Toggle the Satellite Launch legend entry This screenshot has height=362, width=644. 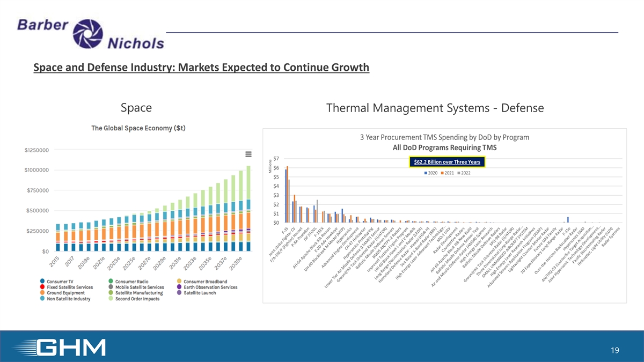click(179, 293)
